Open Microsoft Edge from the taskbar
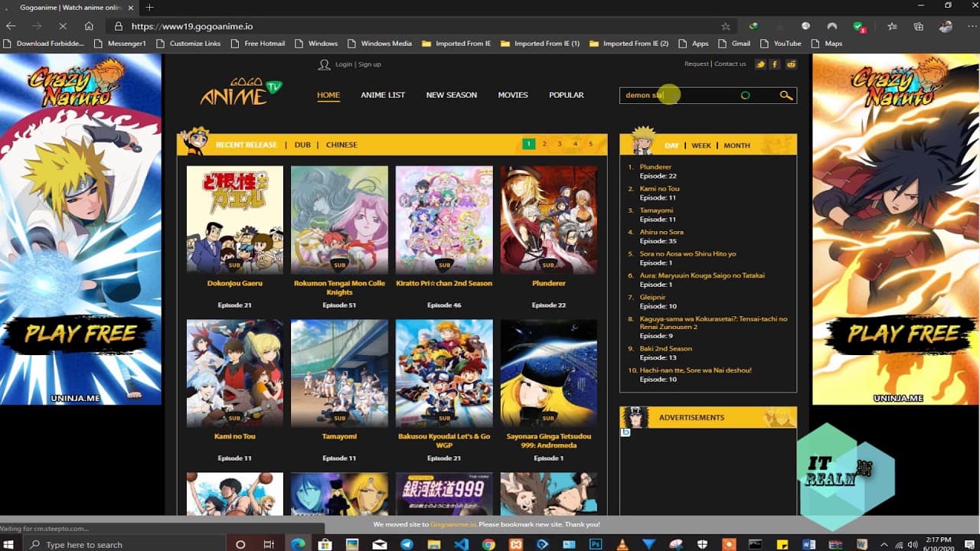The image size is (980, 551). pyautogui.click(x=298, y=544)
